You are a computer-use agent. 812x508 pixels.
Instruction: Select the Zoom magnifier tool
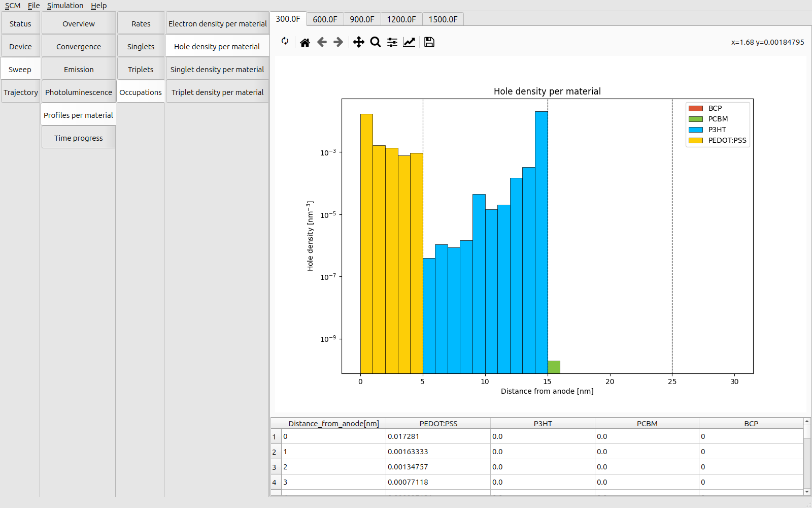[376, 42]
